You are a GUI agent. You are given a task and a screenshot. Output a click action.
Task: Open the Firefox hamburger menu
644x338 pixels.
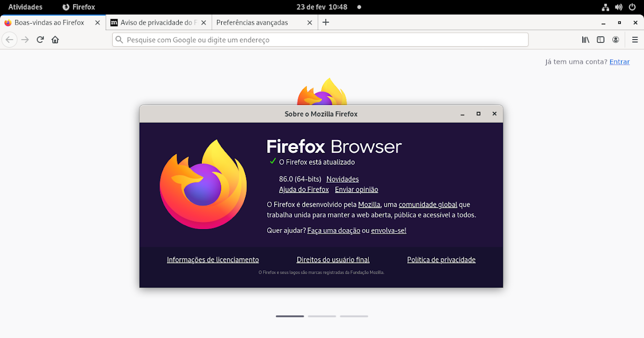pyautogui.click(x=635, y=39)
